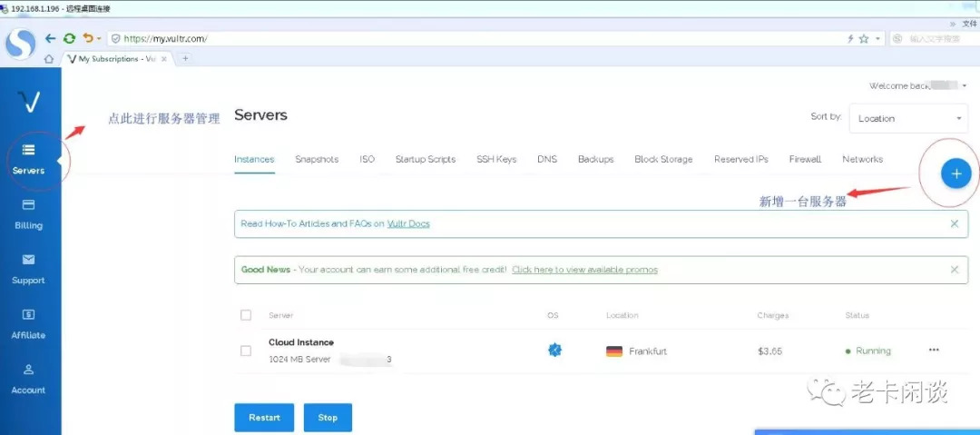Open the Affiliate sidebar section

click(x=29, y=324)
